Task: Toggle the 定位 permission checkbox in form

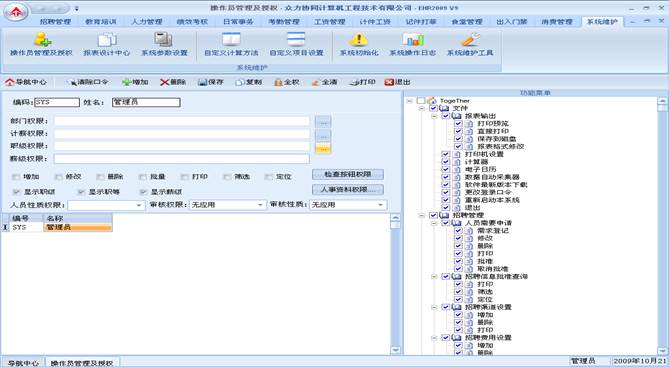Action: [268, 177]
